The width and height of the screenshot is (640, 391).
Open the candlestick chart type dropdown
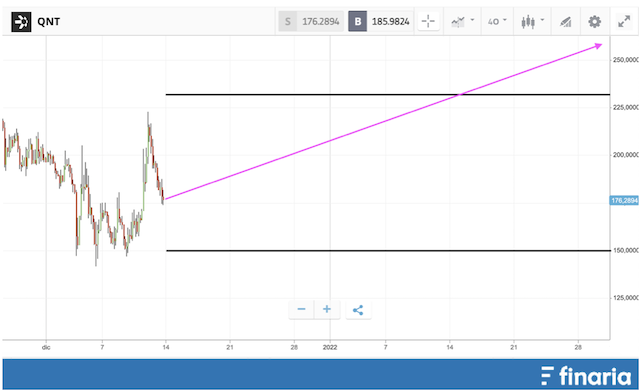coord(532,21)
